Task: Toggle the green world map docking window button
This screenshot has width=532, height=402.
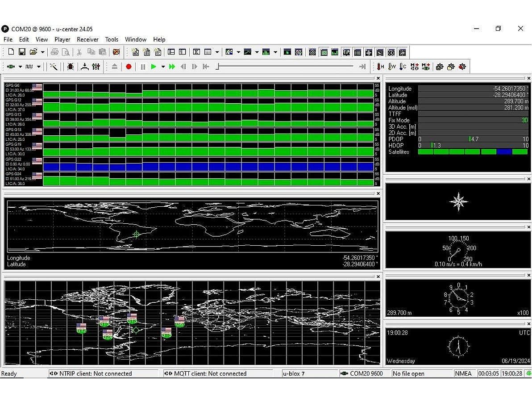Action: 324,52
